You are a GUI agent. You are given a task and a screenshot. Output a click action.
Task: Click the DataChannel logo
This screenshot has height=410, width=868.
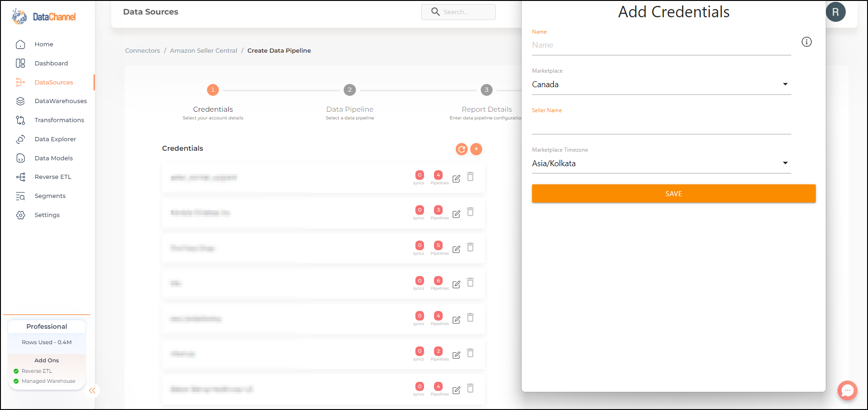click(44, 17)
